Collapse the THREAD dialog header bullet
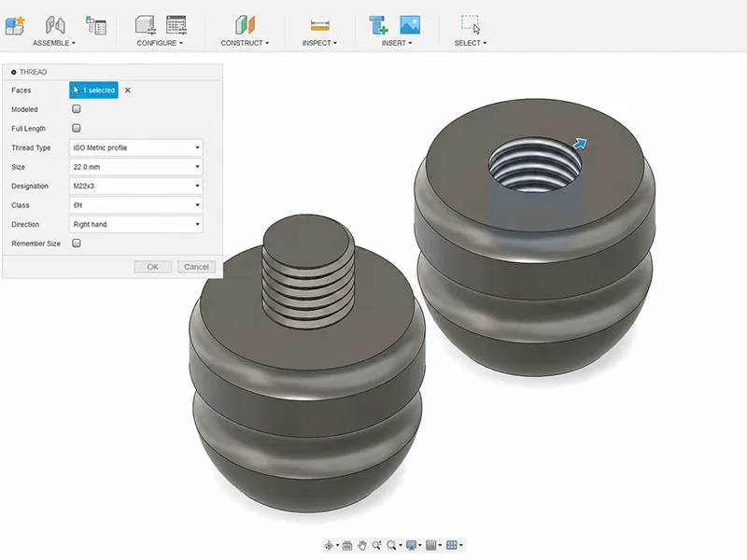Viewport: 747px width, 560px height. [14, 73]
